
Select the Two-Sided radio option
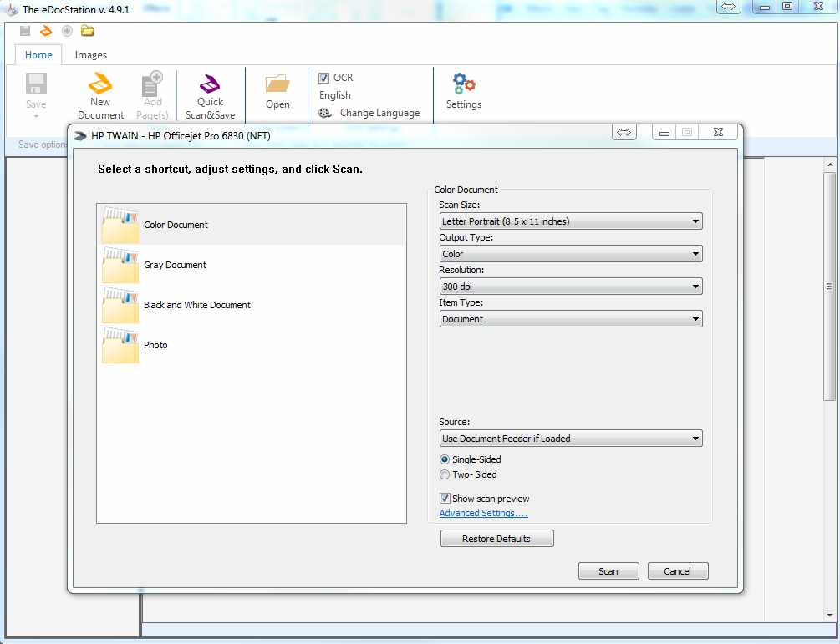(x=445, y=474)
